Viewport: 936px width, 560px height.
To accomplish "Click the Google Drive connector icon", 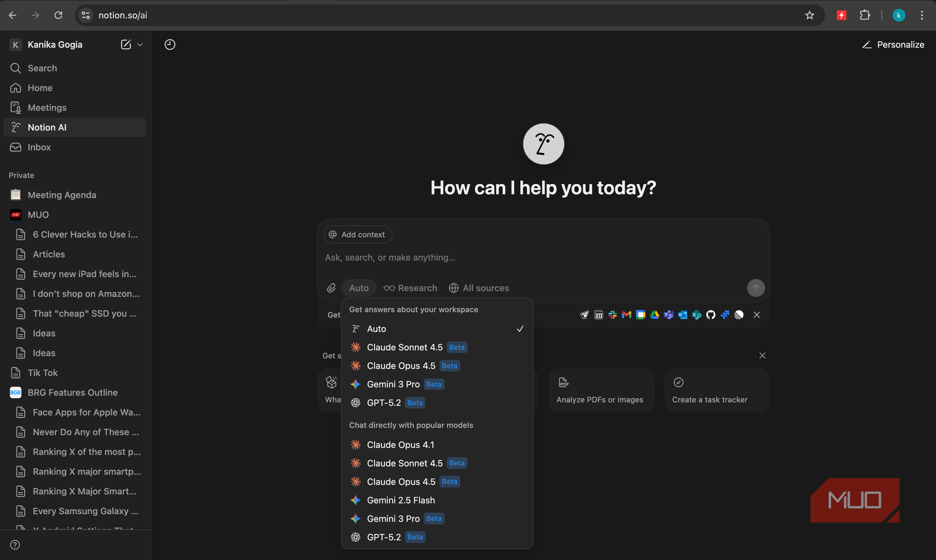I will click(x=654, y=315).
